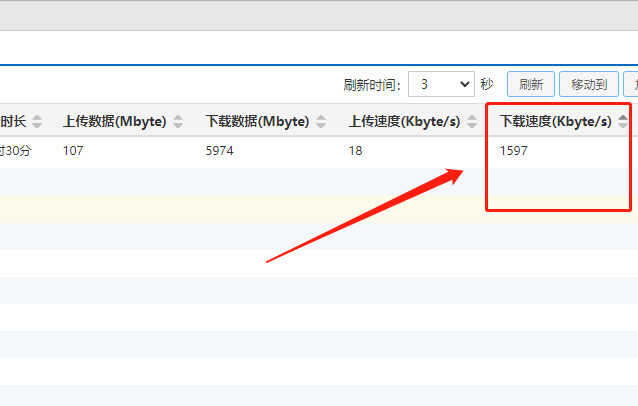The image size is (638, 406).
Task: Click the 下载速度(Kbyte/s) column header text
Action: coord(556,121)
